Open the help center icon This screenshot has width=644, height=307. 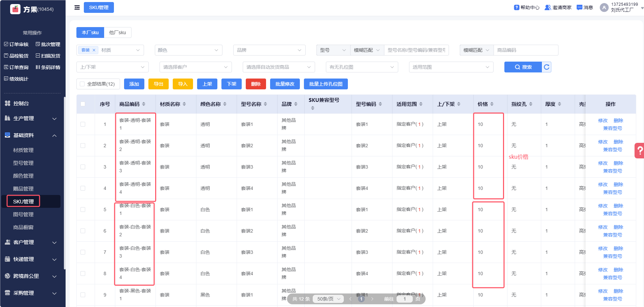[x=517, y=7]
